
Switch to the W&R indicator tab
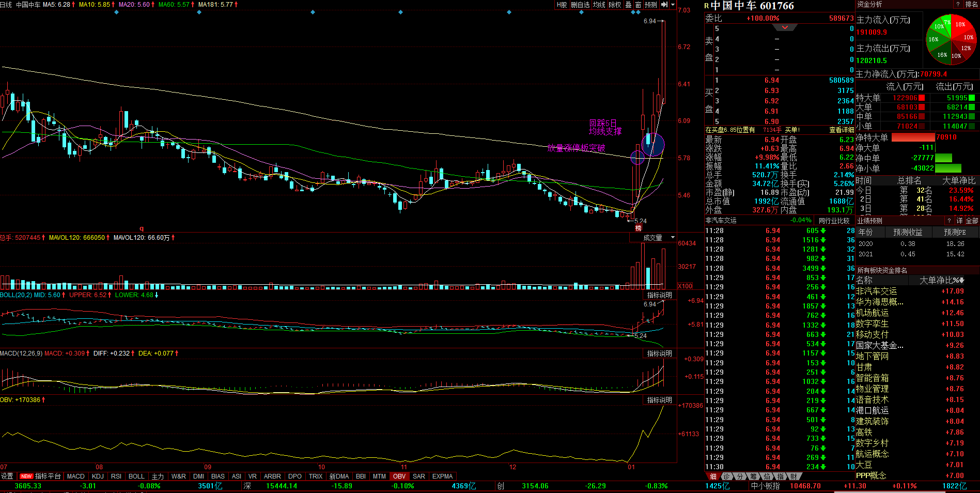tap(179, 476)
